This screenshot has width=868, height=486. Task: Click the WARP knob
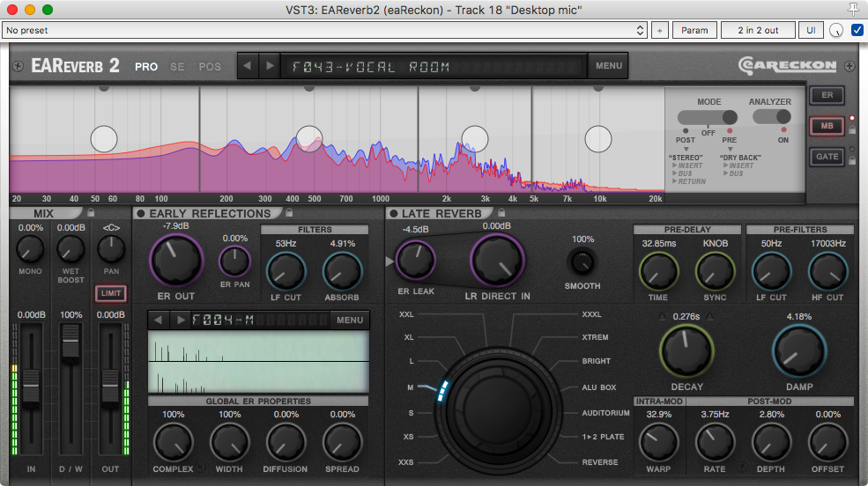[x=659, y=443]
